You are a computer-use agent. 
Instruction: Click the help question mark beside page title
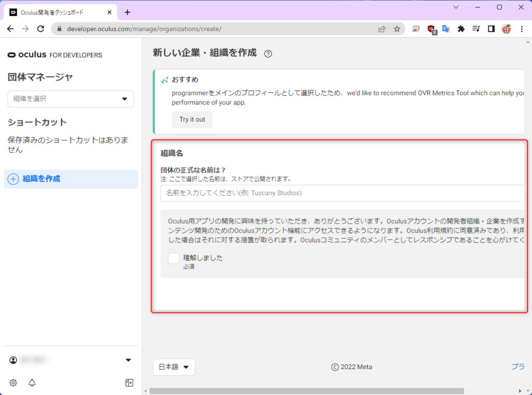(268, 53)
